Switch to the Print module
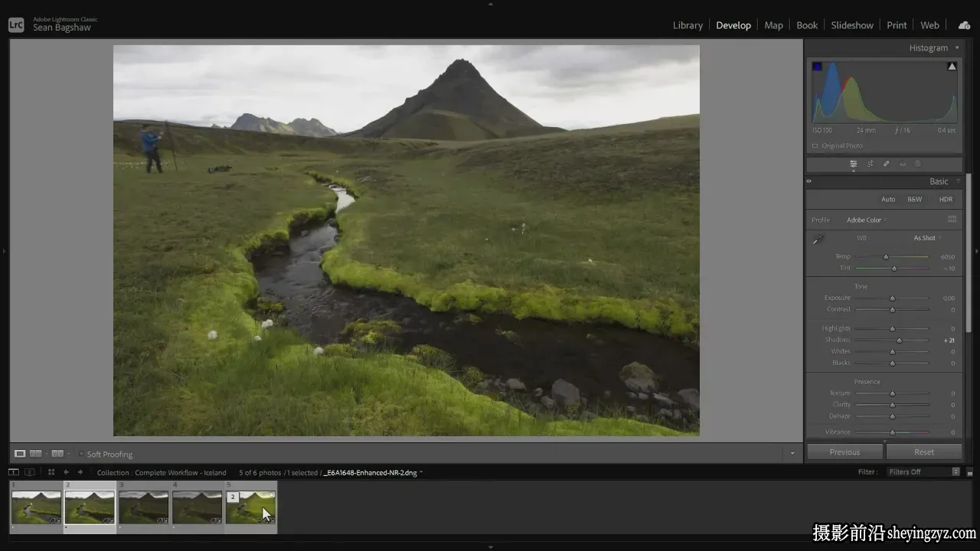Screen dimensions: 980x551 [897, 25]
